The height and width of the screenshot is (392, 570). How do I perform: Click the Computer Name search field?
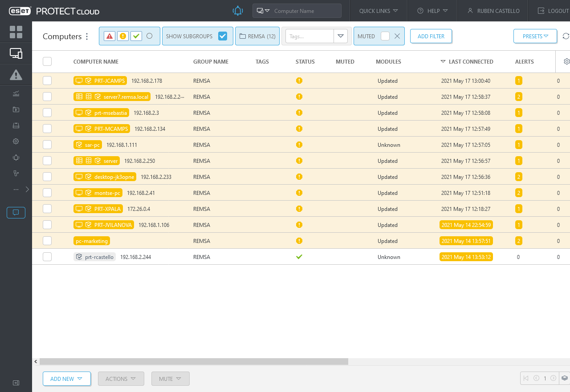(x=306, y=11)
